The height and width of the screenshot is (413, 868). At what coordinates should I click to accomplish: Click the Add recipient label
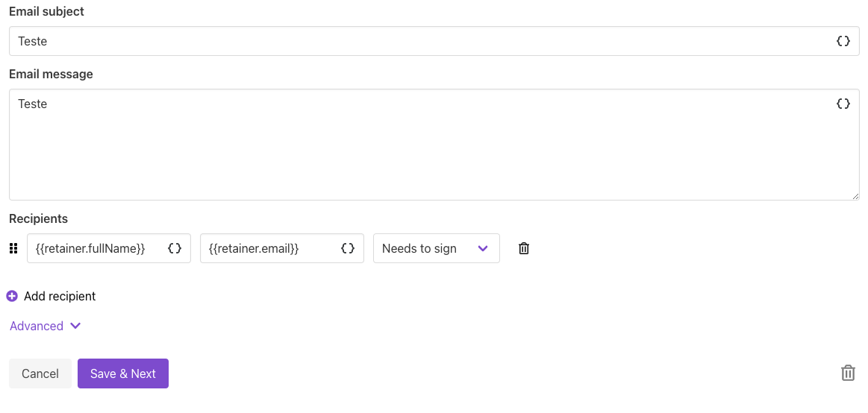click(60, 297)
